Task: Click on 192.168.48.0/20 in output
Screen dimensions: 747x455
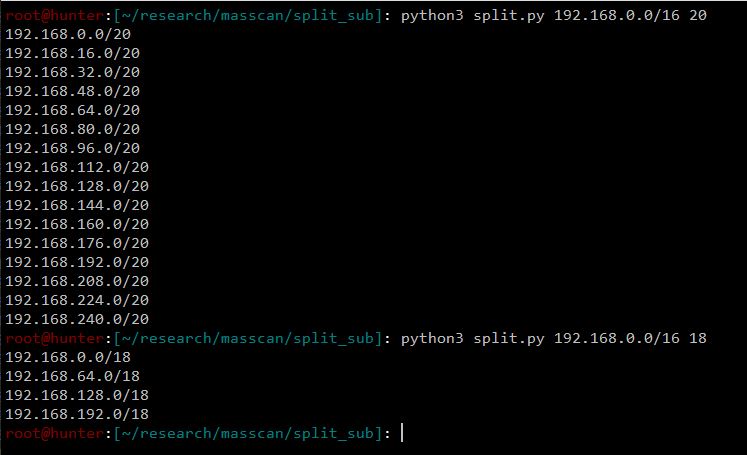Action: tap(73, 91)
